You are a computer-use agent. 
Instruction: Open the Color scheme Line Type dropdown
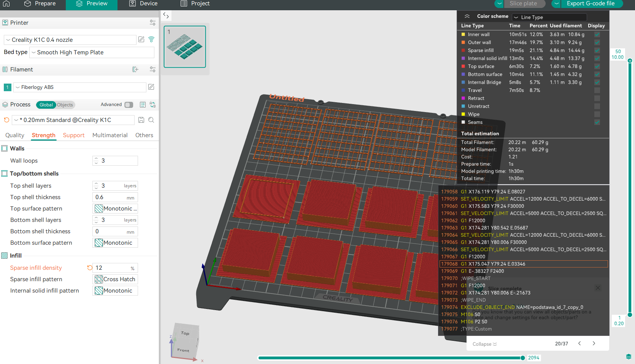pyautogui.click(x=549, y=17)
